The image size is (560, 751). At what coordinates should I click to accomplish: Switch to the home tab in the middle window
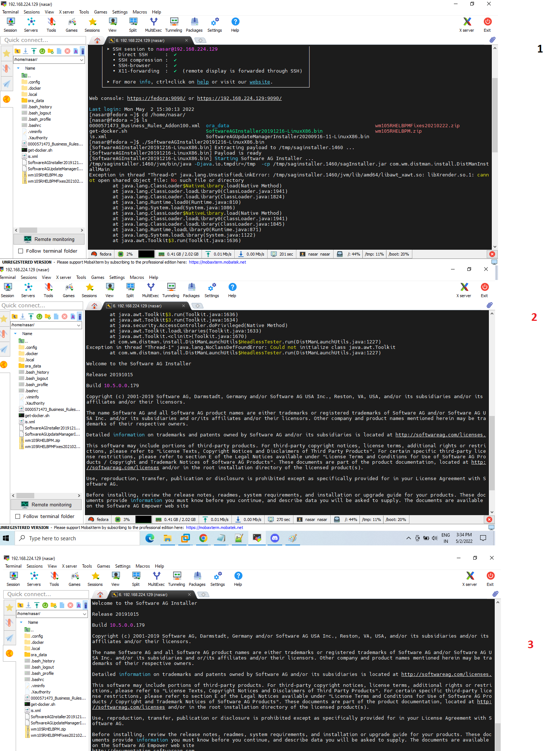pyautogui.click(x=94, y=306)
